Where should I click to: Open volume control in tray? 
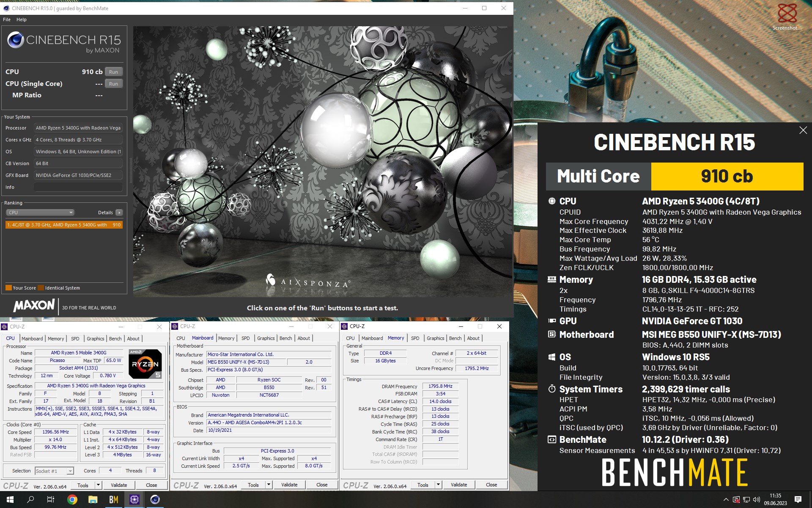pyautogui.click(x=757, y=500)
